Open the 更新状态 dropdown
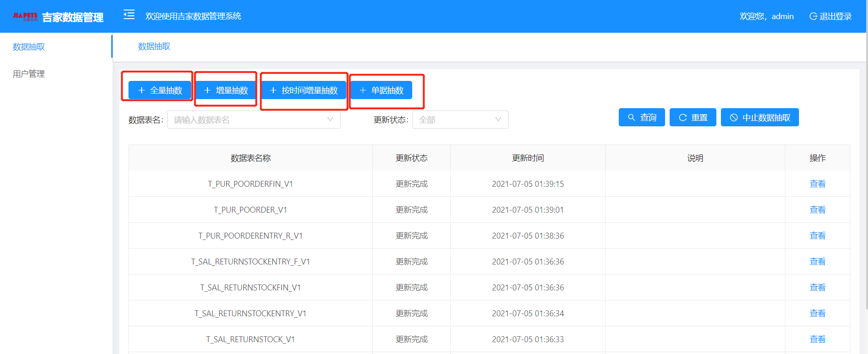Viewport: 868px width, 354px height. [460, 120]
